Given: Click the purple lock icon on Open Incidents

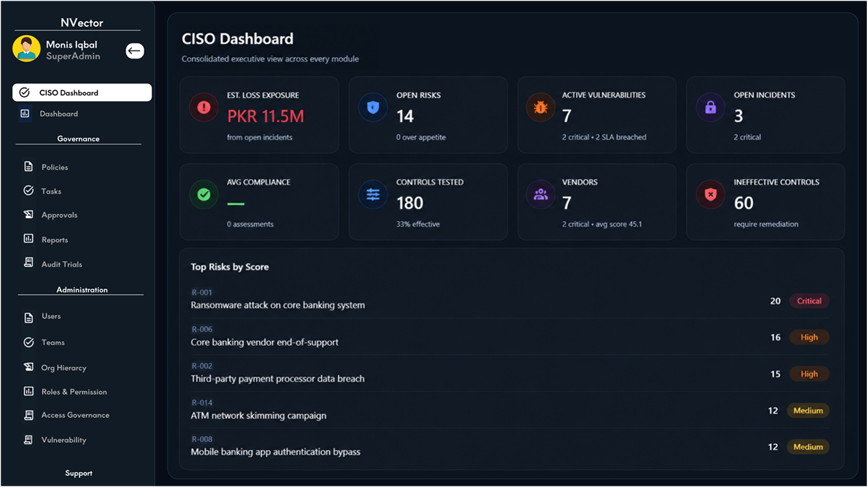Looking at the screenshot, I should pyautogui.click(x=710, y=108).
